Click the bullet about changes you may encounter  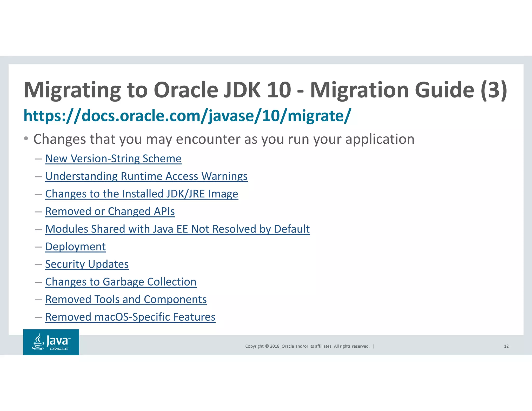[223, 139]
